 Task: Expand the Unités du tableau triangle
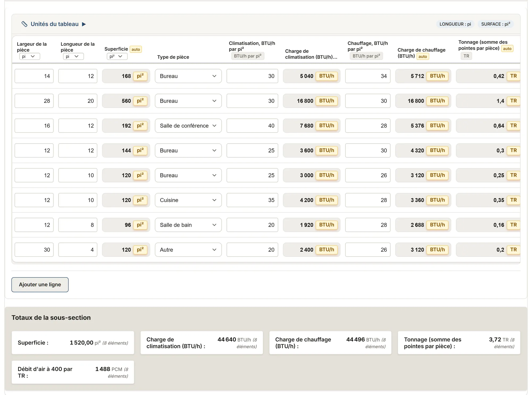[x=84, y=24]
